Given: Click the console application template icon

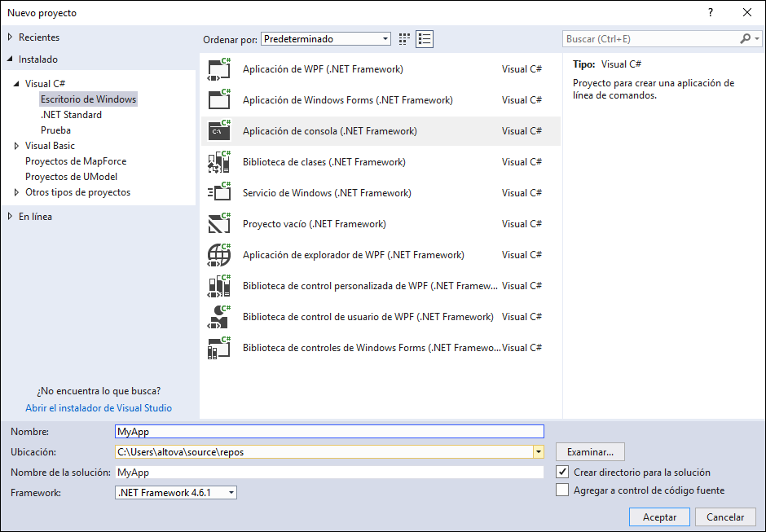Looking at the screenshot, I should tap(219, 131).
